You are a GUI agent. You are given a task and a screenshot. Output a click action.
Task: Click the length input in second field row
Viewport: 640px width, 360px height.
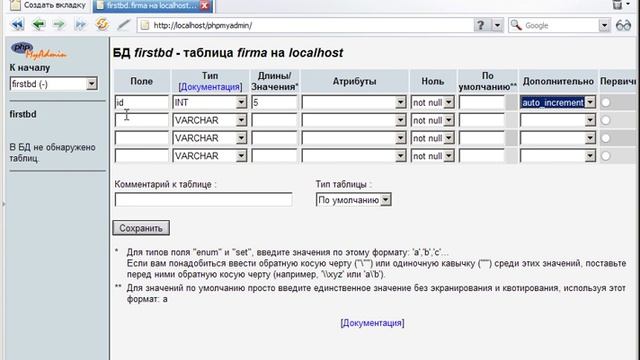pyautogui.click(x=274, y=120)
